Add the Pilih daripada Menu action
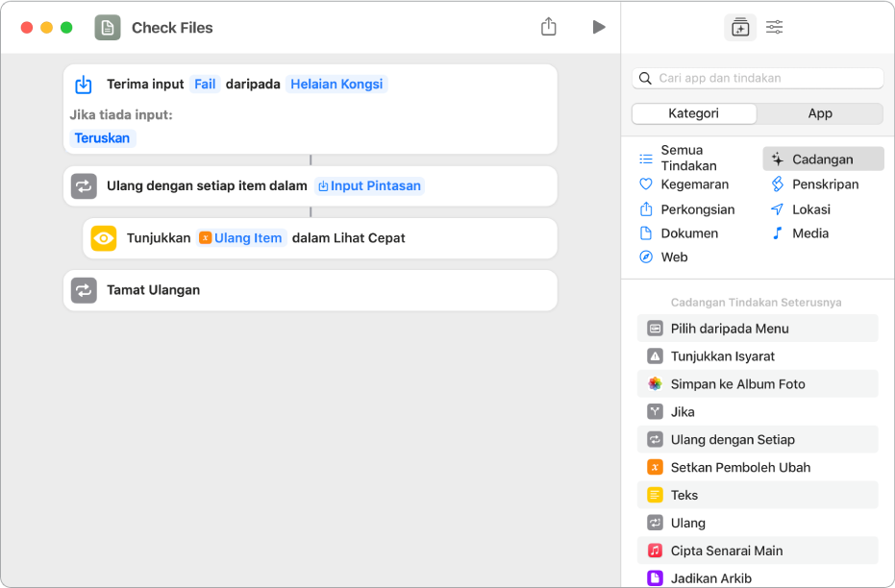 pyautogui.click(x=730, y=329)
